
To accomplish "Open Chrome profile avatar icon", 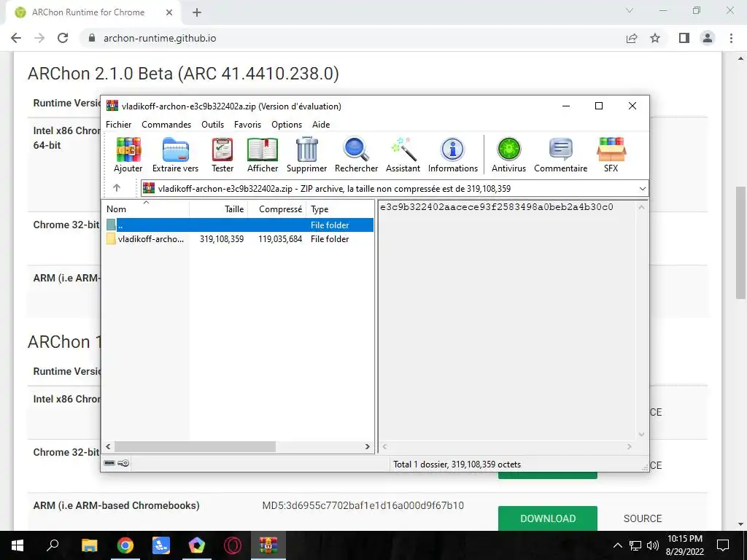I will [x=708, y=38].
